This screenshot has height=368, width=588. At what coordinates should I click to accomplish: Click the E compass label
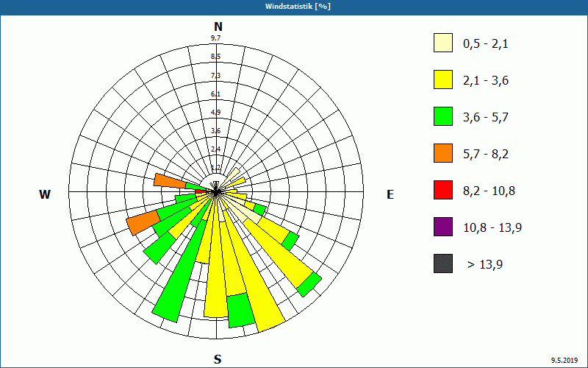(390, 194)
